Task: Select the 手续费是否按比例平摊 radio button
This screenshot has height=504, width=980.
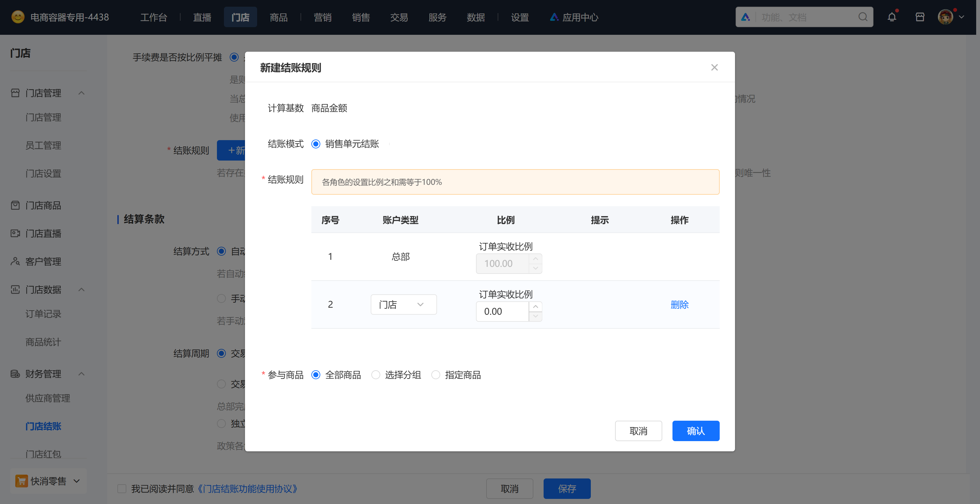Action: tap(234, 57)
